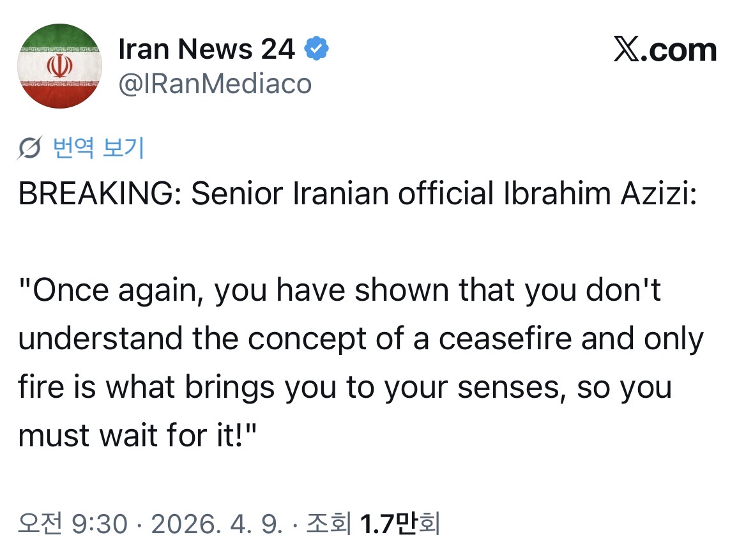This screenshot has height=560, width=753.
Task: Click the 조회 views label
Action: [329, 524]
